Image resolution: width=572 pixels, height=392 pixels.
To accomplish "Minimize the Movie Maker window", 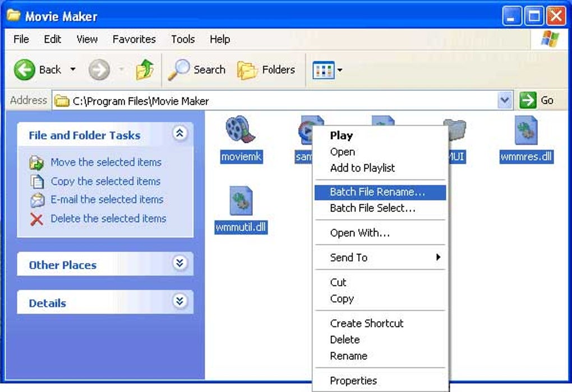I will pos(511,16).
